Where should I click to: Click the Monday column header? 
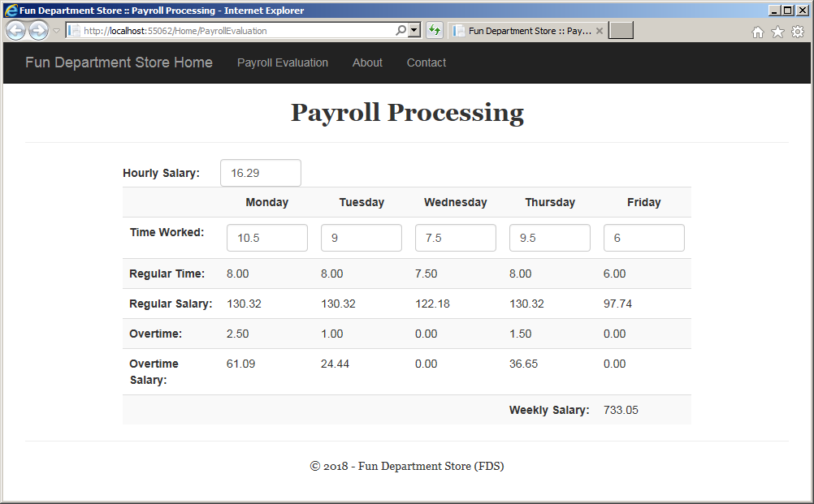pos(266,202)
